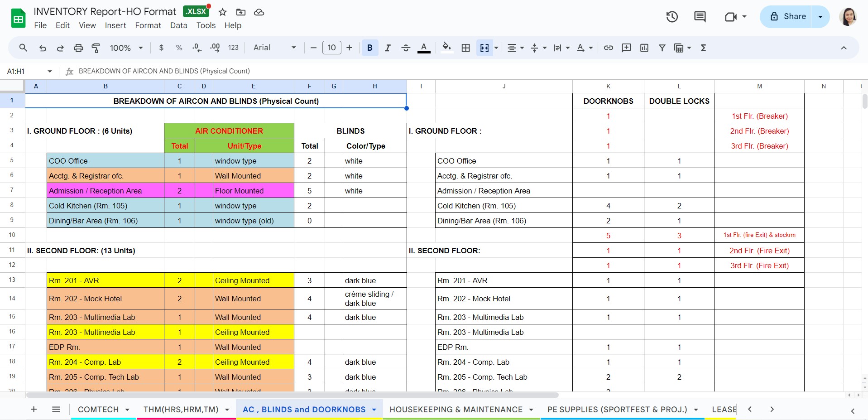Open vertical align dropdown
Screen dimensions: 868x420
tap(539, 48)
